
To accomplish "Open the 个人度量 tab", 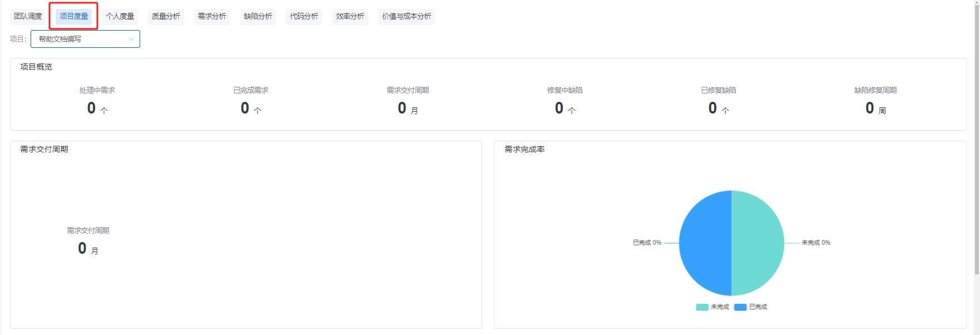I will [x=120, y=16].
